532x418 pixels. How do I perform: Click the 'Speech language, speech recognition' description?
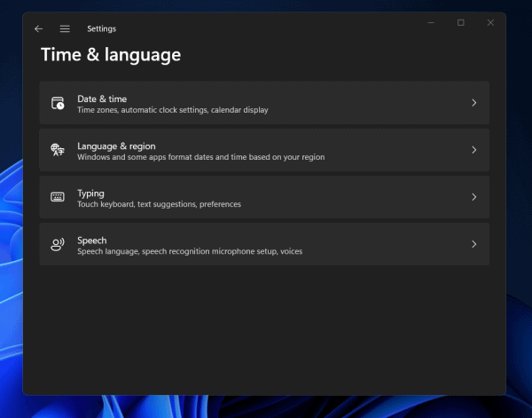click(189, 251)
